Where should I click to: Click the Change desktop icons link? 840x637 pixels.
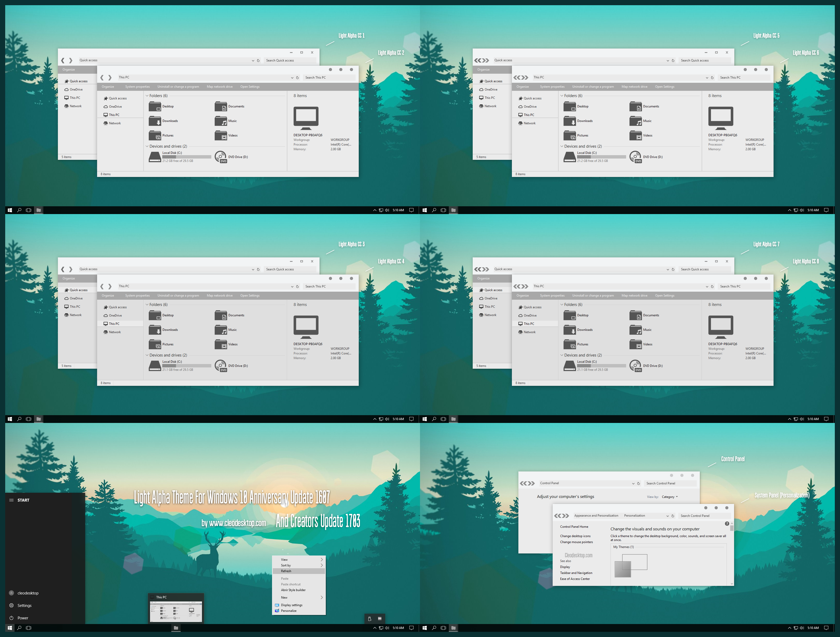pos(575,536)
